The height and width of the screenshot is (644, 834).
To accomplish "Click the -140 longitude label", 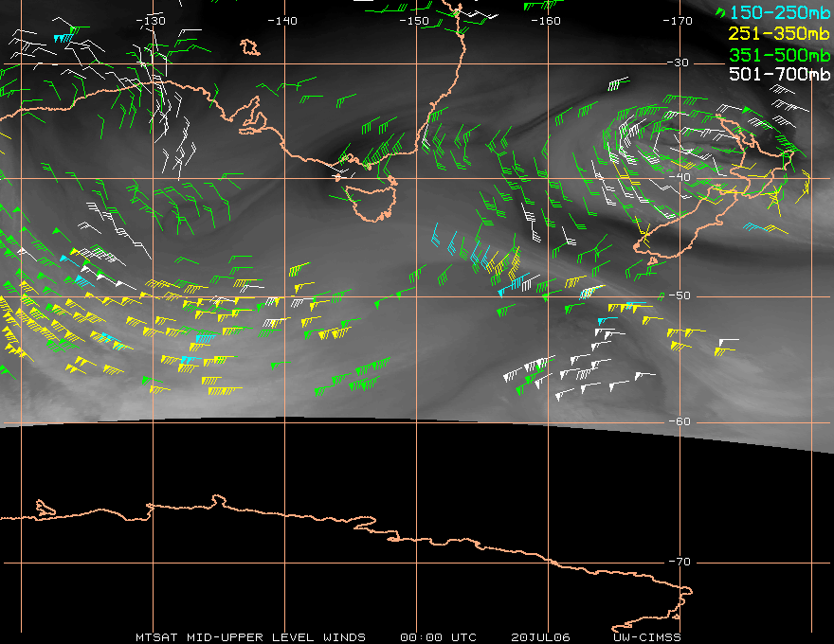I will 281,21.
